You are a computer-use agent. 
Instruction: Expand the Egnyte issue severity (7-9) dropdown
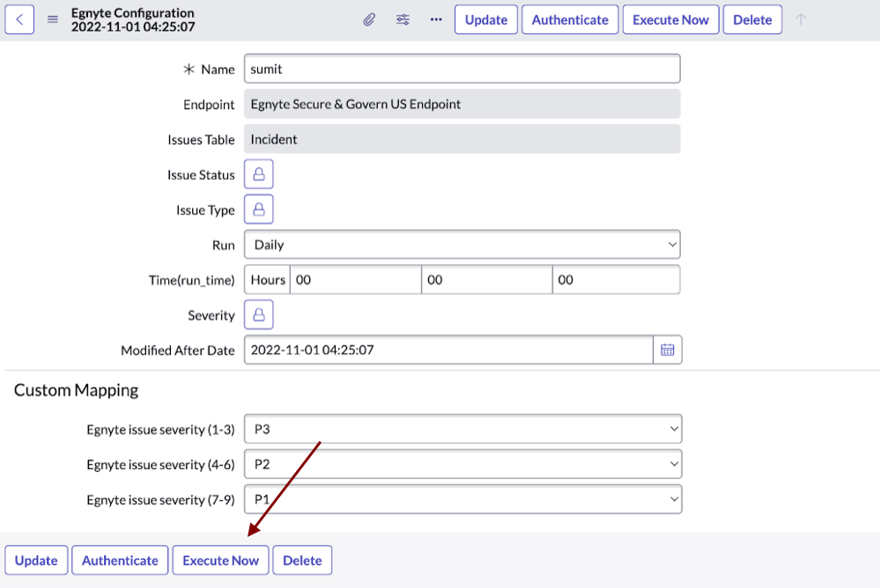462,499
